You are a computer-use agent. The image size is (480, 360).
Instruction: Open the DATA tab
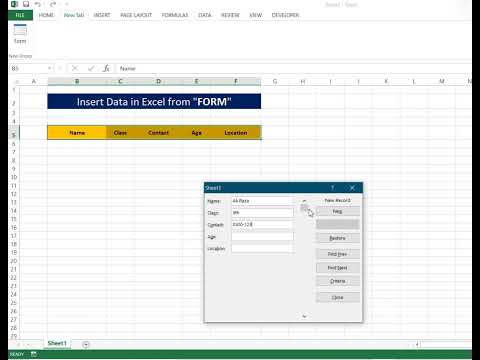(205, 15)
